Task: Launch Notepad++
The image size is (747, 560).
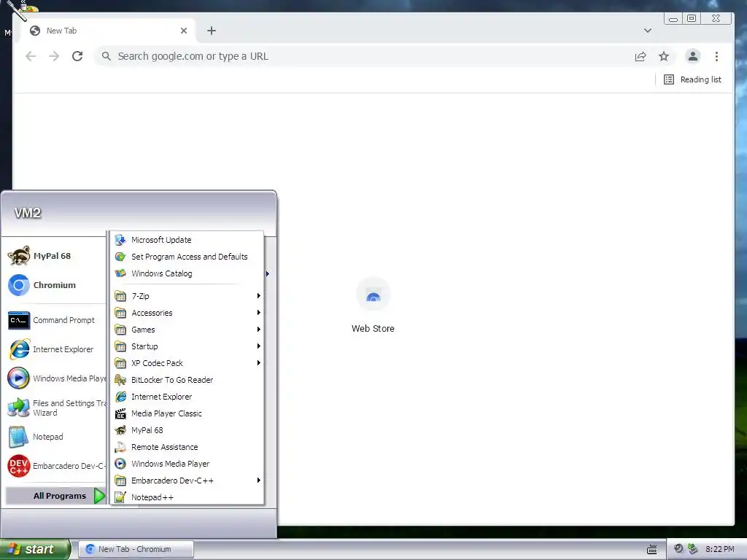Action: 187,497
